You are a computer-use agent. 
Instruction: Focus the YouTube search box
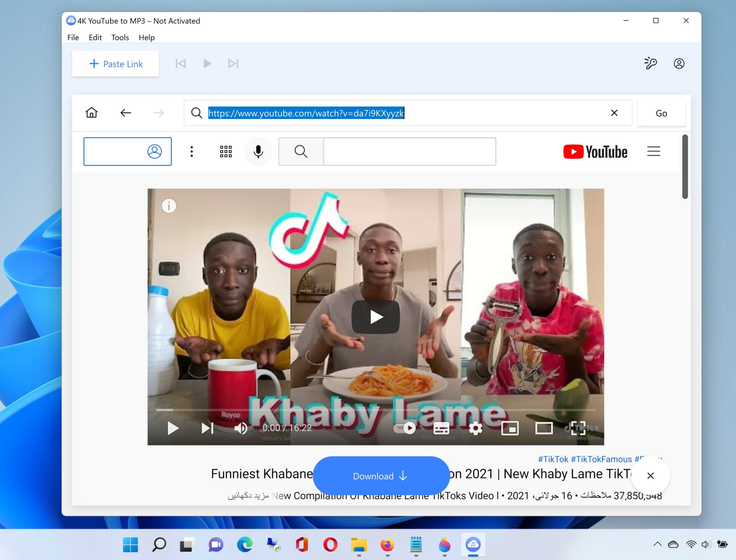coord(409,151)
